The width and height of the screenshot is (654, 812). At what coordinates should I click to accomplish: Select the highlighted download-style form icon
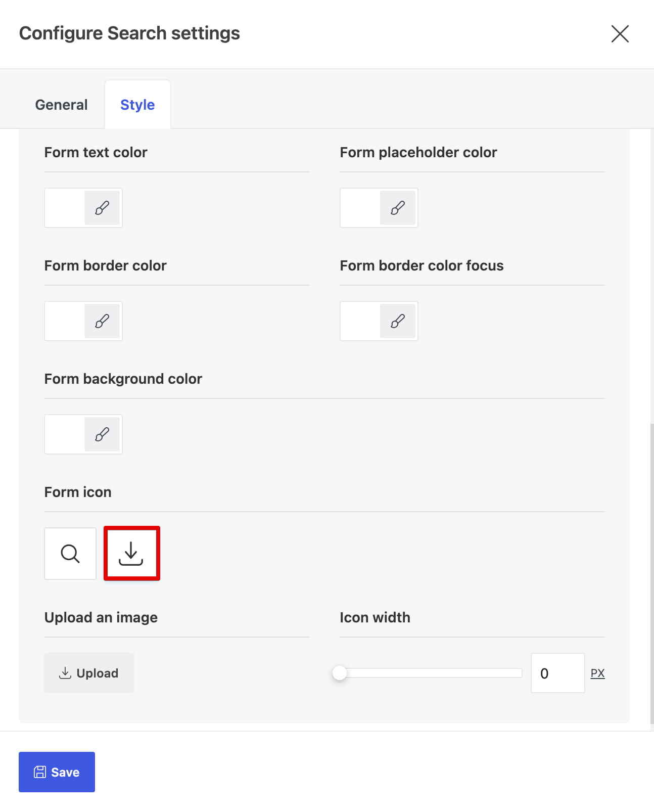click(x=131, y=554)
